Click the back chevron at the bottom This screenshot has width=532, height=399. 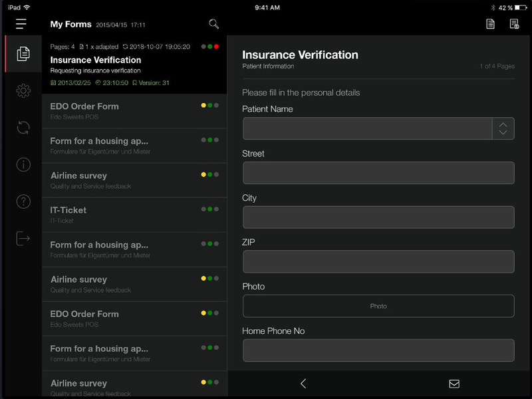pos(303,384)
